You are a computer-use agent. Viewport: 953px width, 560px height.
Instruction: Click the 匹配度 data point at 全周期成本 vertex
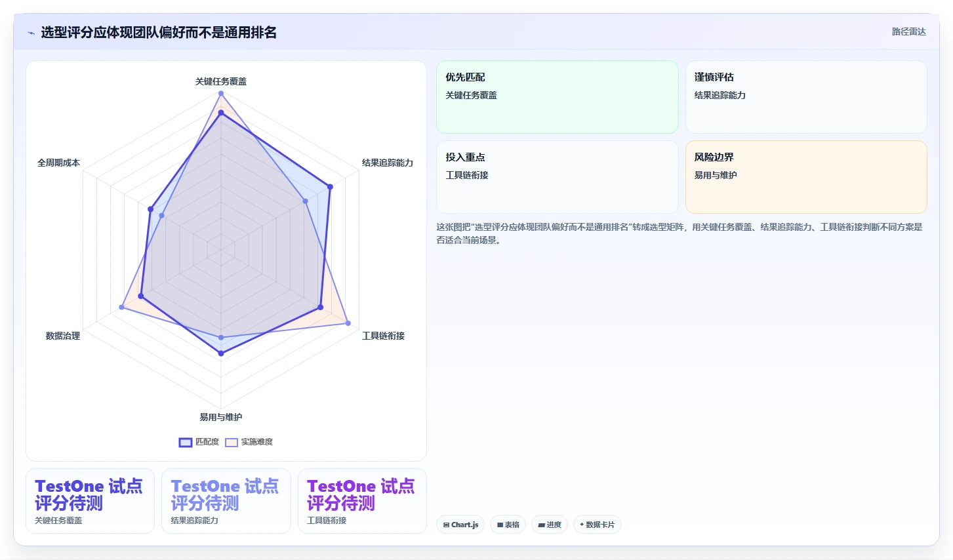pyautogui.click(x=150, y=209)
